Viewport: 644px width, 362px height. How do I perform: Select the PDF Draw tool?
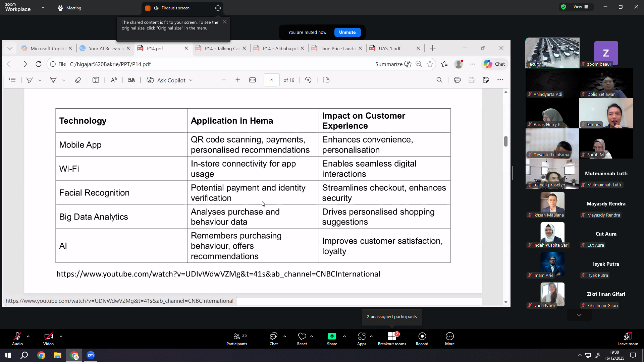pyautogui.click(x=53, y=80)
